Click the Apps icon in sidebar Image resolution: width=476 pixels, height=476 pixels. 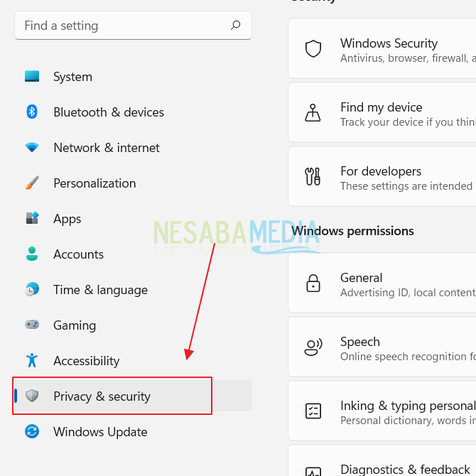[32, 219]
